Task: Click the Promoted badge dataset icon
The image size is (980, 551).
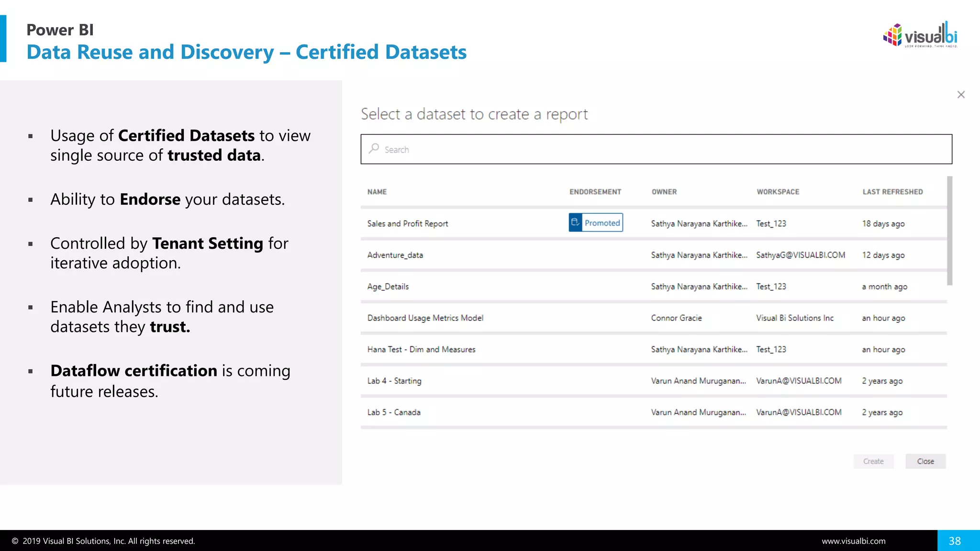Action: tap(575, 222)
